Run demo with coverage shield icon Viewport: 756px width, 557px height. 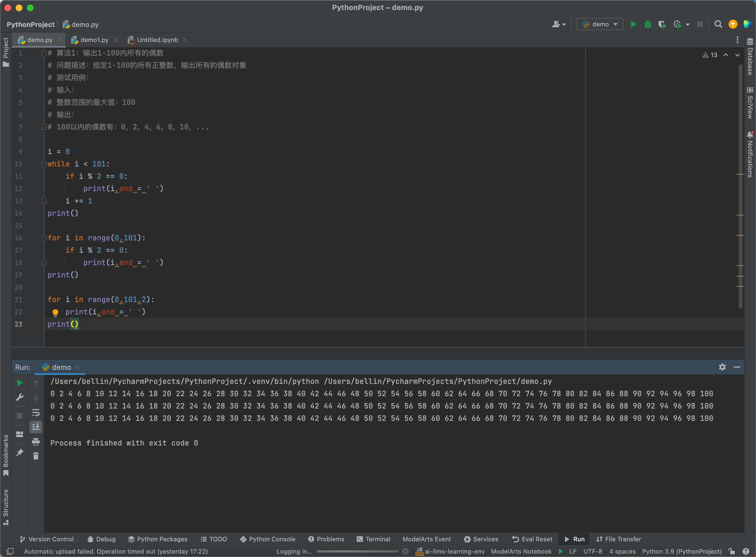(x=662, y=24)
